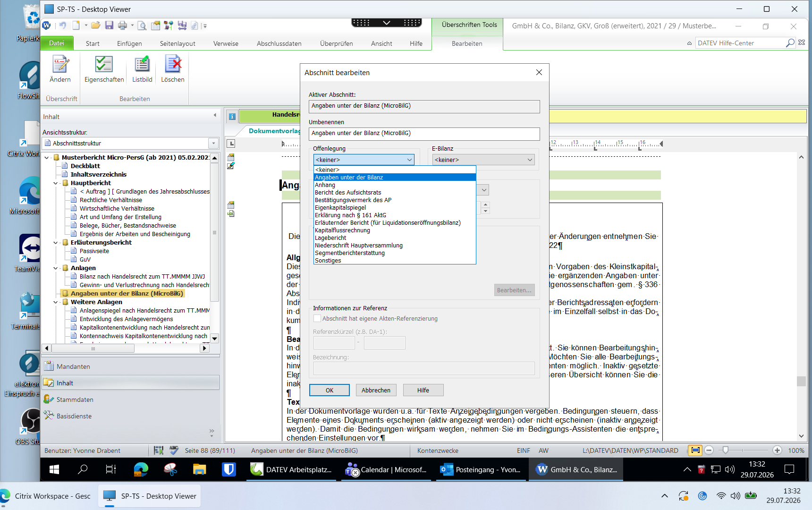Open the print options dropdown arrow
Viewport: 812px width, 510px height.
point(132,25)
